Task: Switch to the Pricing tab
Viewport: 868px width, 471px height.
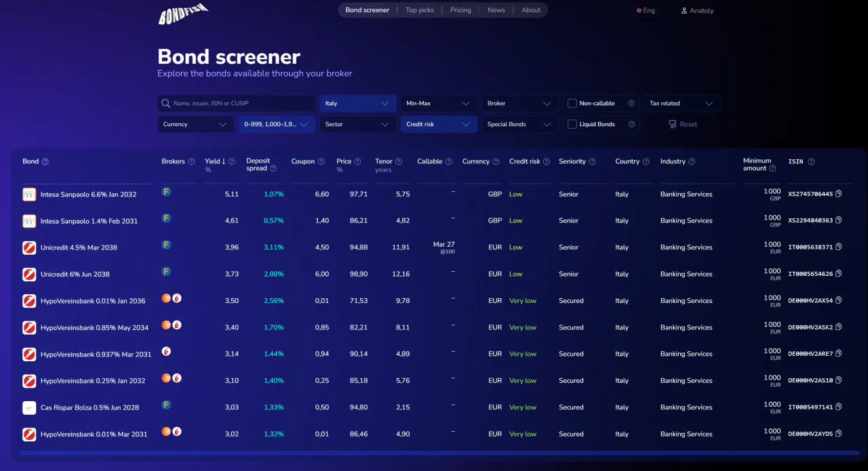Action: pos(460,10)
